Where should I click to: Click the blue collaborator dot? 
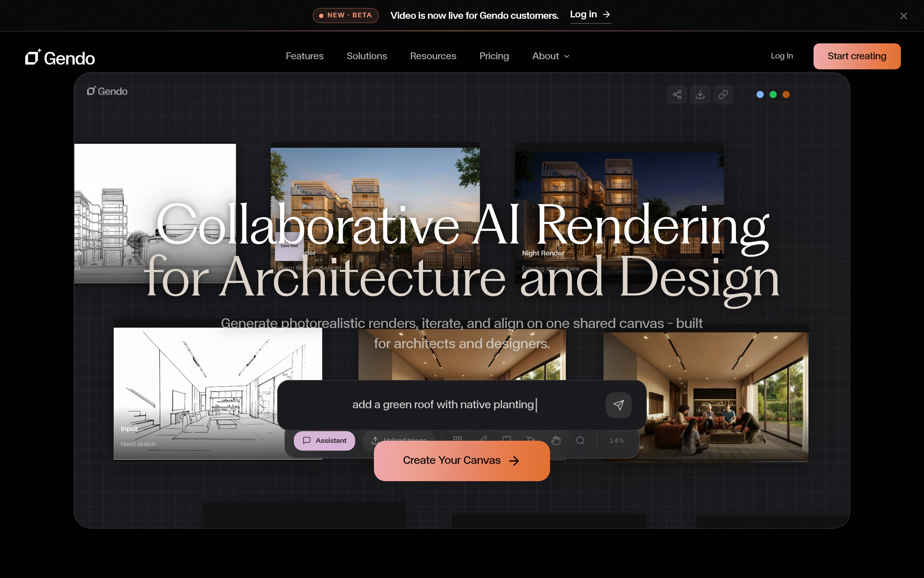click(x=760, y=94)
